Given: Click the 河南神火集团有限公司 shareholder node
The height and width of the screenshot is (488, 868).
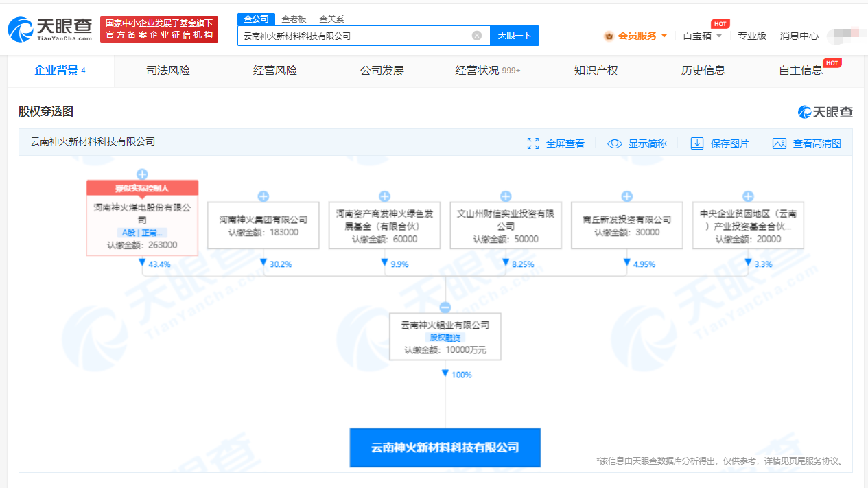Looking at the screenshot, I should pos(263,225).
